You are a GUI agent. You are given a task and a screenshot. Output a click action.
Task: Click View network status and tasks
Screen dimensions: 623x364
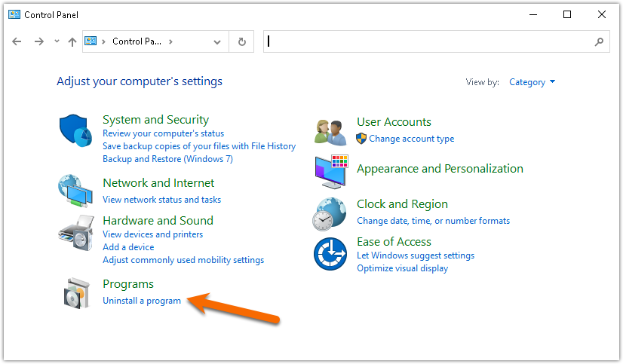coord(161,200)
